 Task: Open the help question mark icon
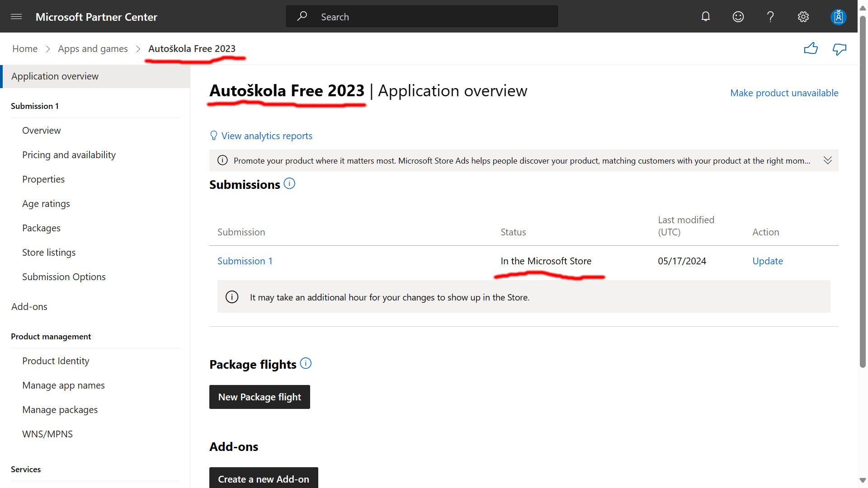[771, 17]
